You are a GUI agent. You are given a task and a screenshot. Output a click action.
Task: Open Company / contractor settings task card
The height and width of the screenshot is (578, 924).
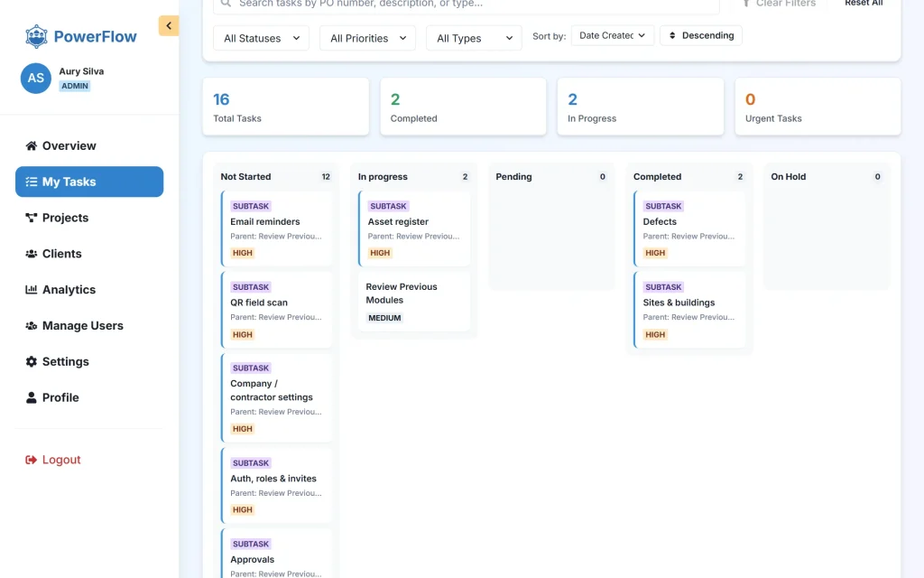click(x=277, y=397)
